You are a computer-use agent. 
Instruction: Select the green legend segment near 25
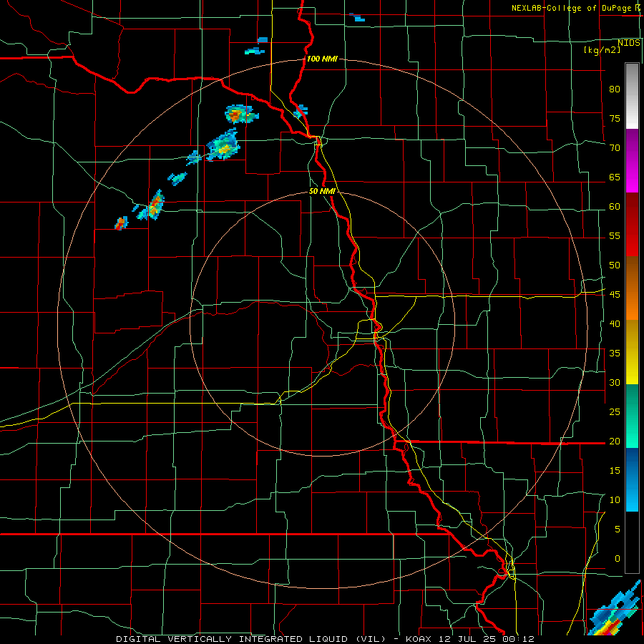point(632,416)
